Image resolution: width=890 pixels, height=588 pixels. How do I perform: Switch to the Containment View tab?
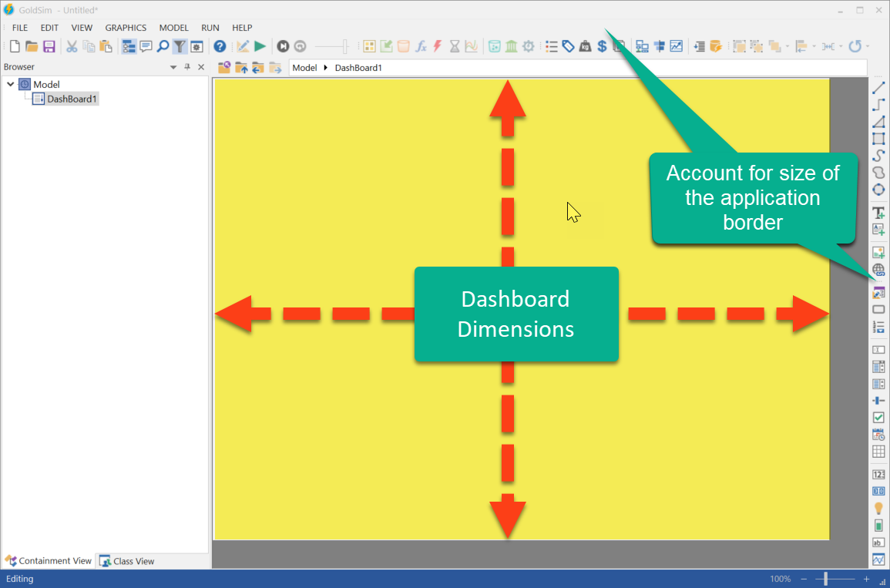[49, 561]
